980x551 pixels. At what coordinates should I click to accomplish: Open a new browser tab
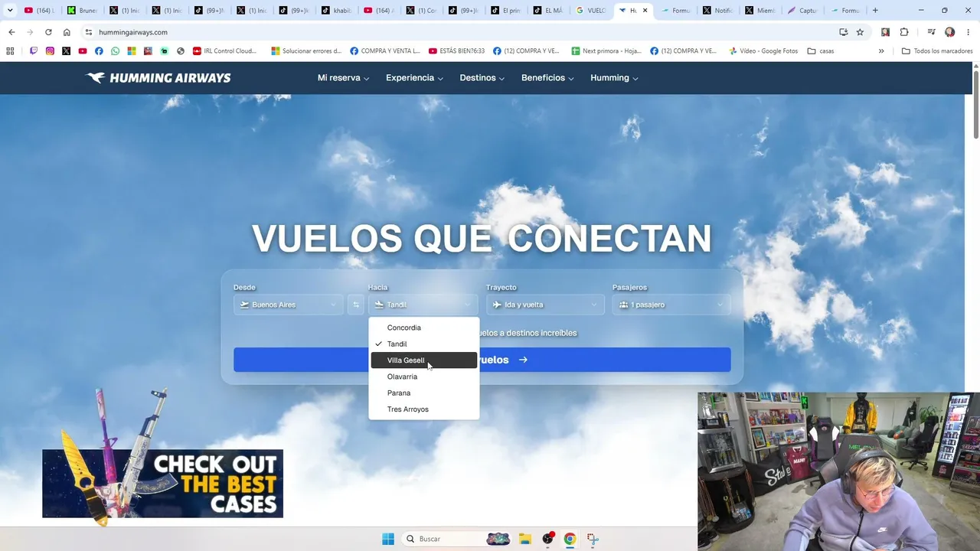[875, 11]
